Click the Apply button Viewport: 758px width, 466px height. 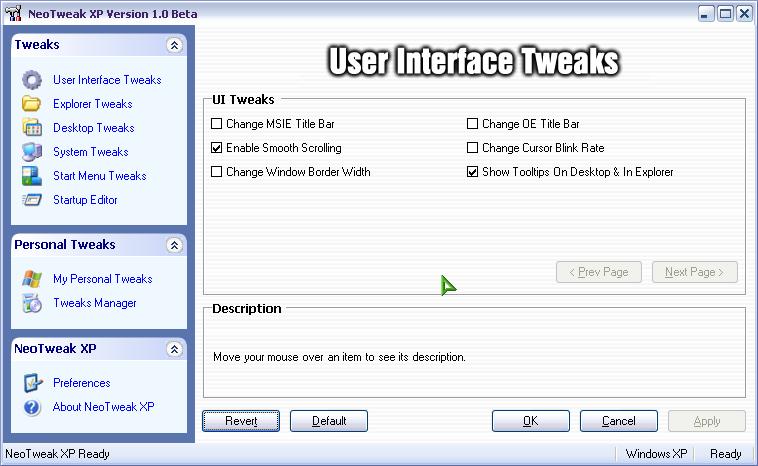707,421
